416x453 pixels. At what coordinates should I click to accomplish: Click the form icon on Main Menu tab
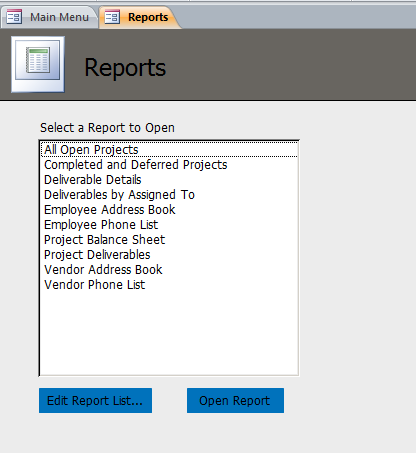pos(14,17)
